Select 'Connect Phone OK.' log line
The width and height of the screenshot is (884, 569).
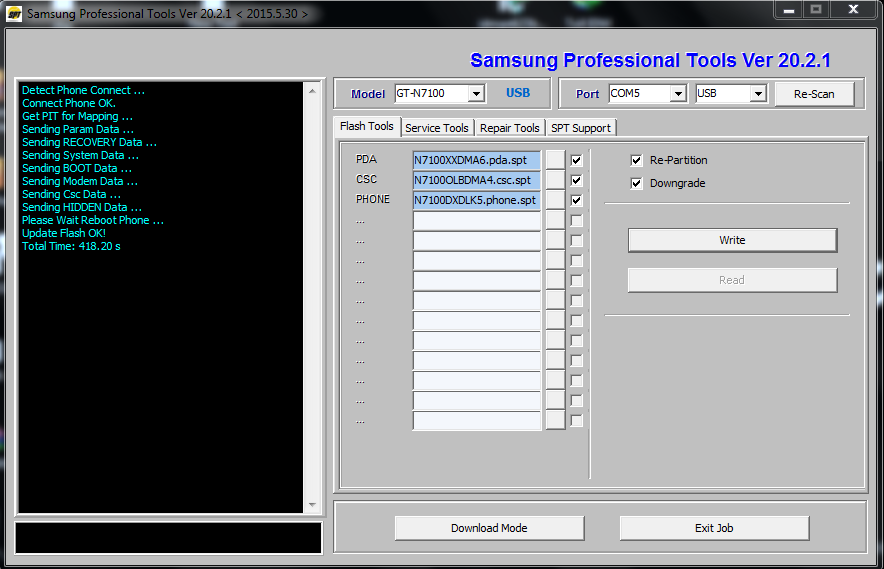point(69,103)
